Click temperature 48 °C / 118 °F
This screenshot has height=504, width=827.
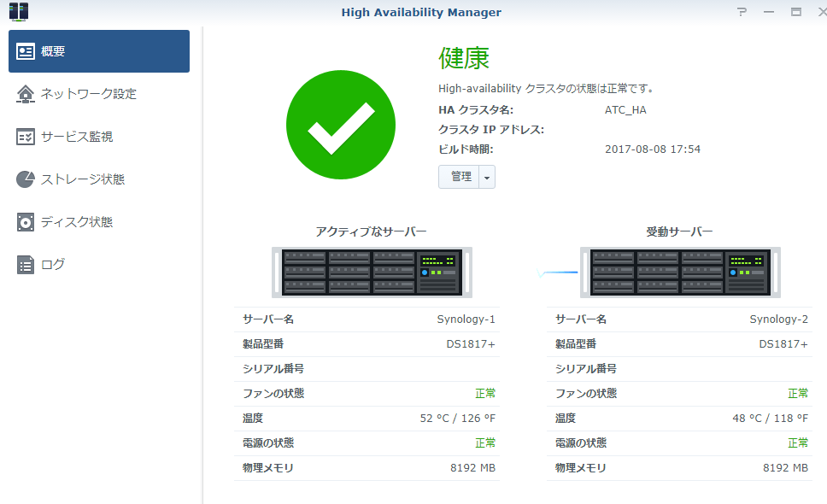(770, 418)
